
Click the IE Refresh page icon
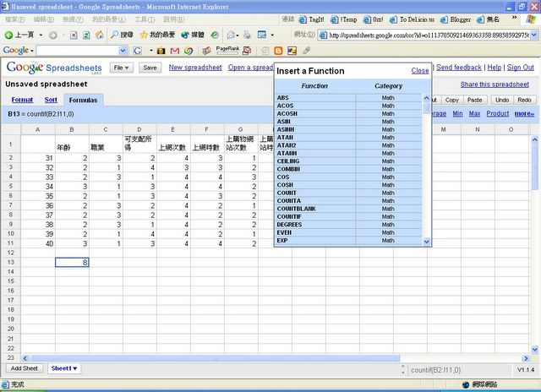pyautogui.click(x=86, y=35)
